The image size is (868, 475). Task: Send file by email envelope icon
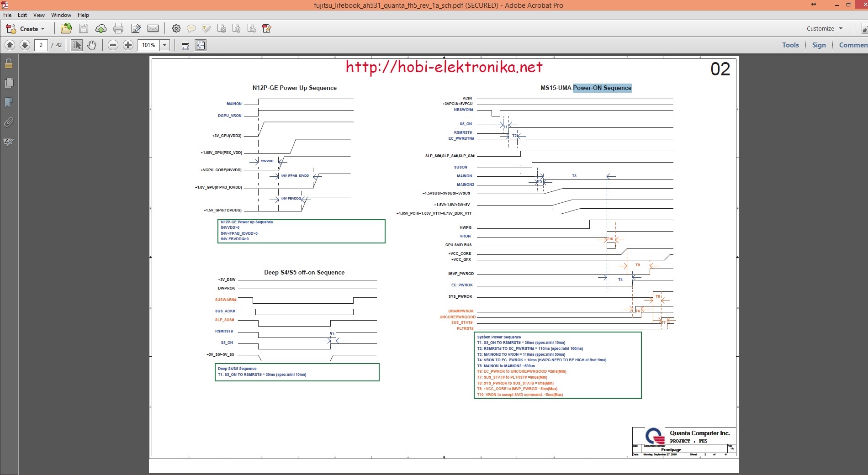pyautogui.click(x=153, y=29)
